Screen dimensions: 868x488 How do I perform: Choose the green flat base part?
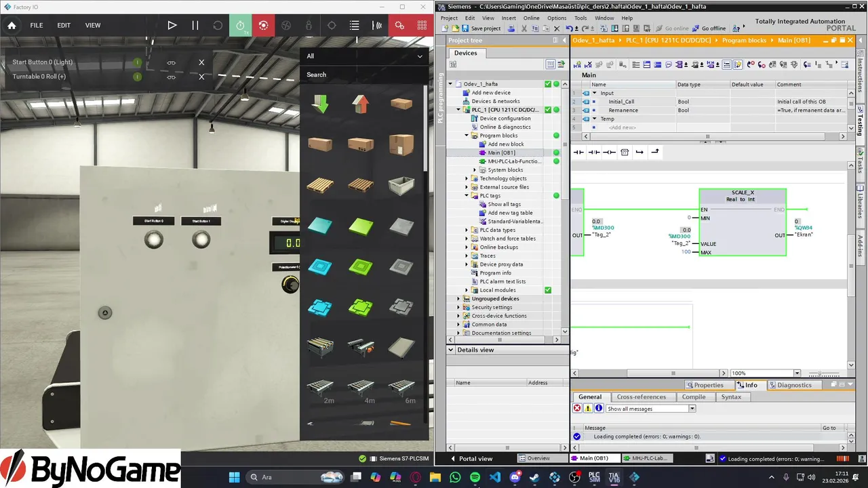360,226
